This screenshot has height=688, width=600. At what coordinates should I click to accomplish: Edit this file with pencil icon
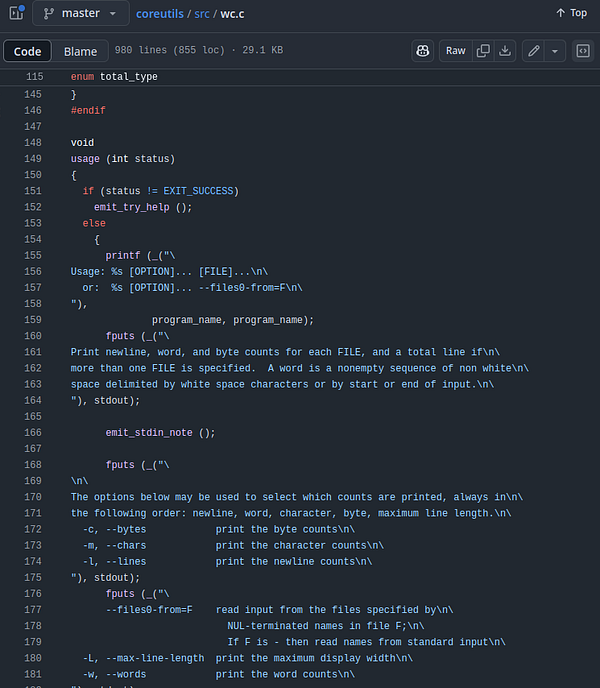(534, 51)
